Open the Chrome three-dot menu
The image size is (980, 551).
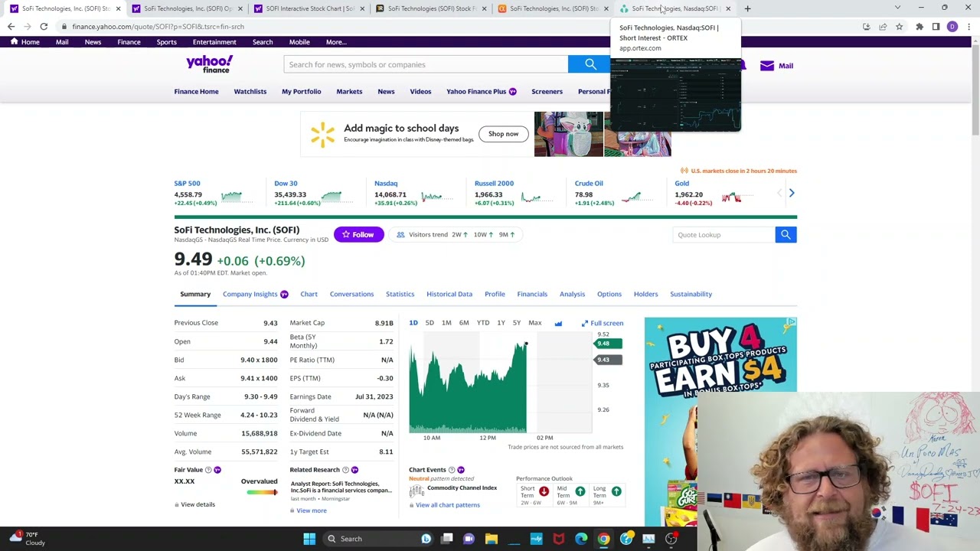969,27
